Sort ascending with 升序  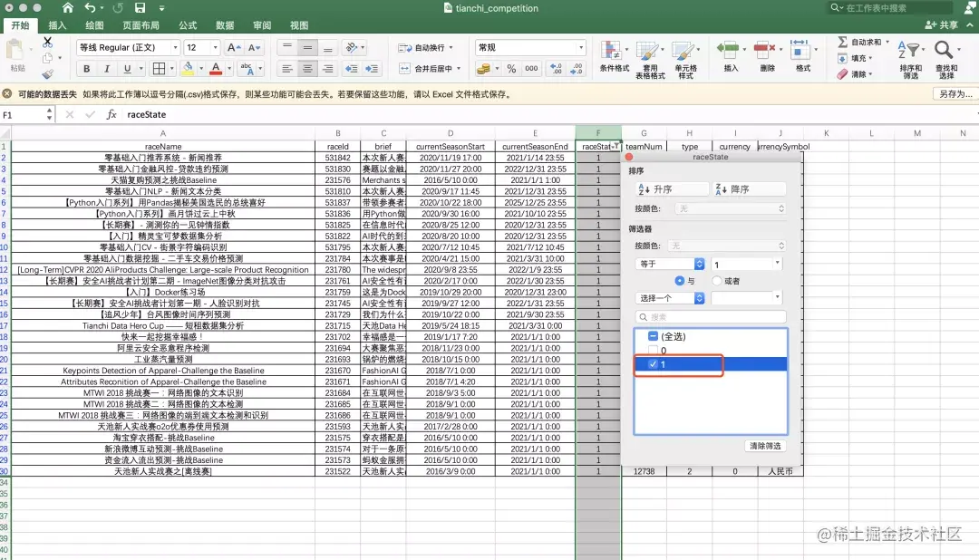coord(671,189)
